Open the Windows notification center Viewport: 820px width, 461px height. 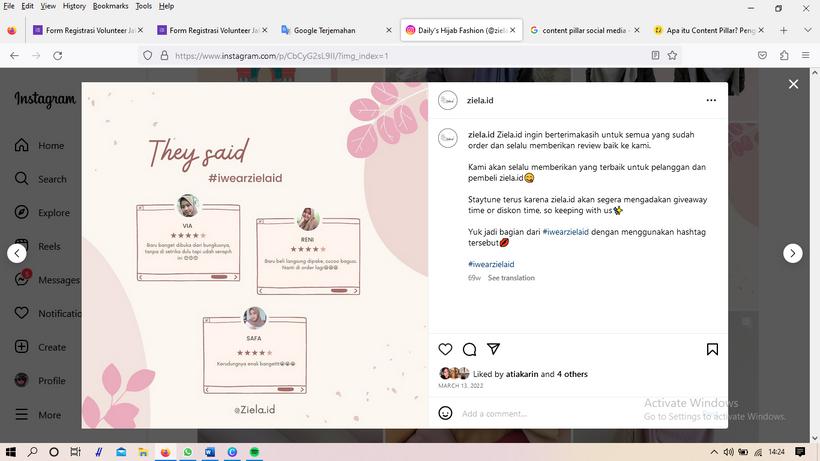tap(800, 452)
